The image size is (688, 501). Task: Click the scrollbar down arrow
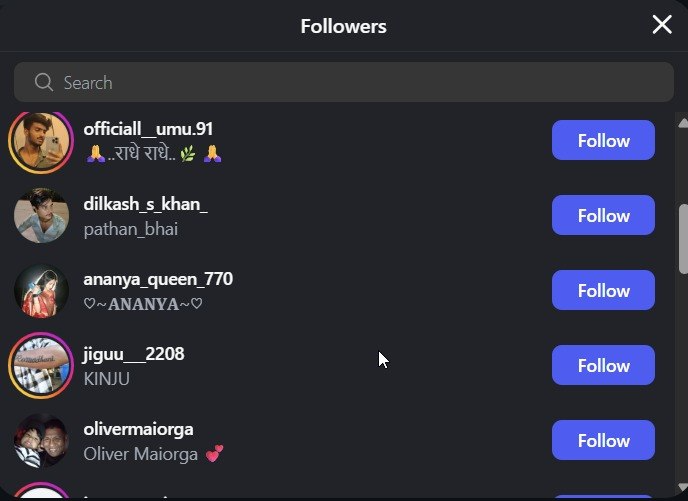(x=683, y=487)
